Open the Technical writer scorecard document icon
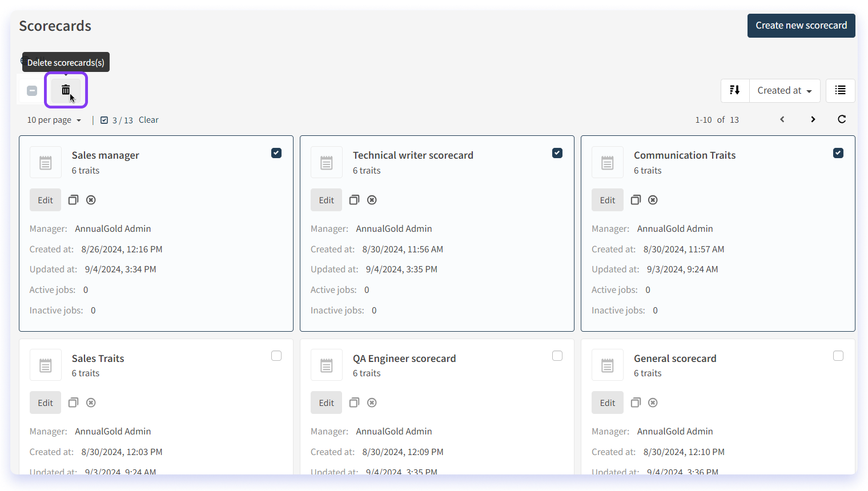 pos(327,163)
